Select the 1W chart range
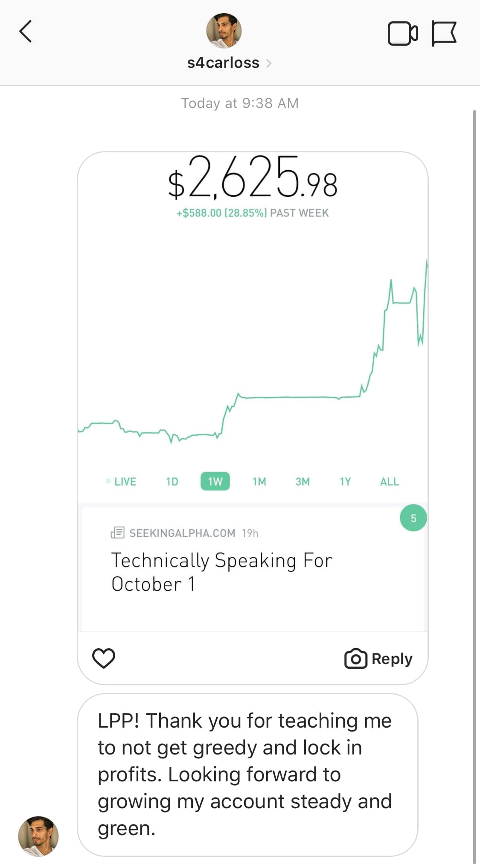The image size is (480, 868). click(x=215, y=481)
